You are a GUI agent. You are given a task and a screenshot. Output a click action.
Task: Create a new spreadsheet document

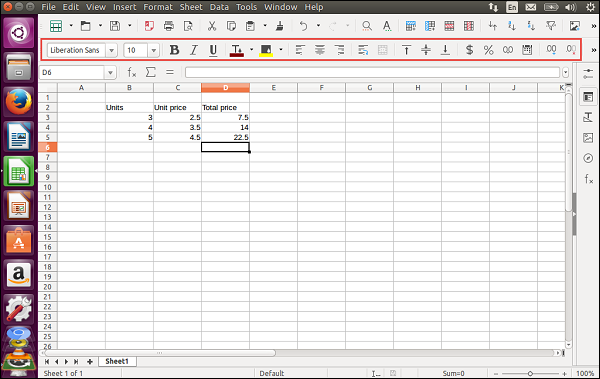click(56, 26)
